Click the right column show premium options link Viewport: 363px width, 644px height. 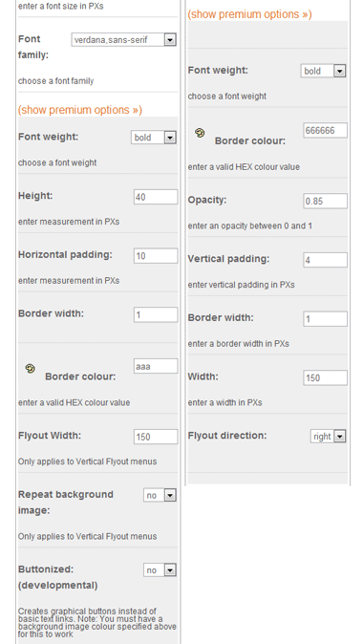click(249, 14)
